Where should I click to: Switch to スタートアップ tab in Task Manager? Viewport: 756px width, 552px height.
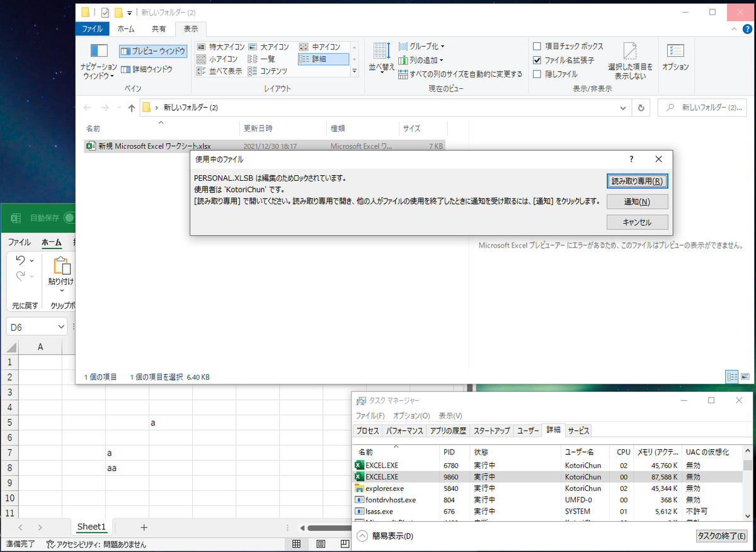491,431
